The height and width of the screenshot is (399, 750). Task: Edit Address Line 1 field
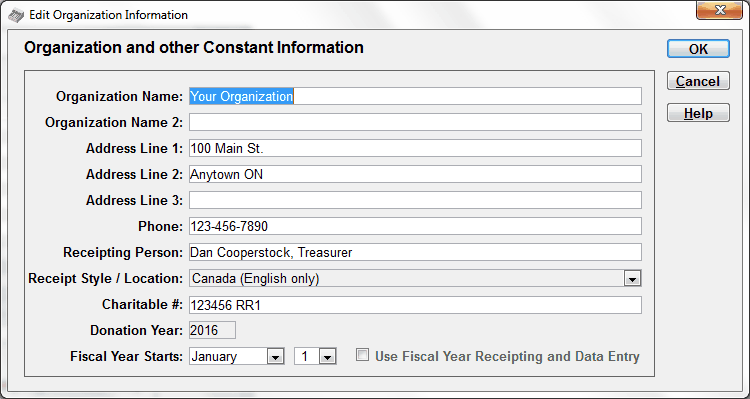tap(415, 148)
